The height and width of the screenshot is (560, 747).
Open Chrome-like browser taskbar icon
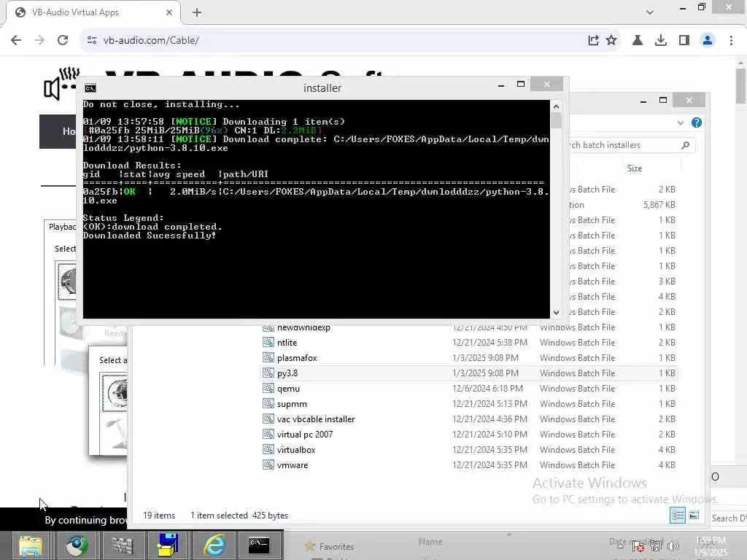[76, 545]
